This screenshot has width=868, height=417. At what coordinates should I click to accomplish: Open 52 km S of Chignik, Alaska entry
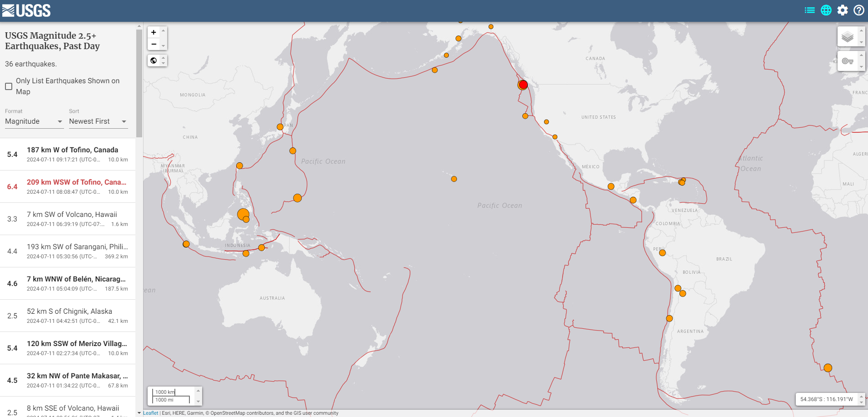[x=68, y=316]
